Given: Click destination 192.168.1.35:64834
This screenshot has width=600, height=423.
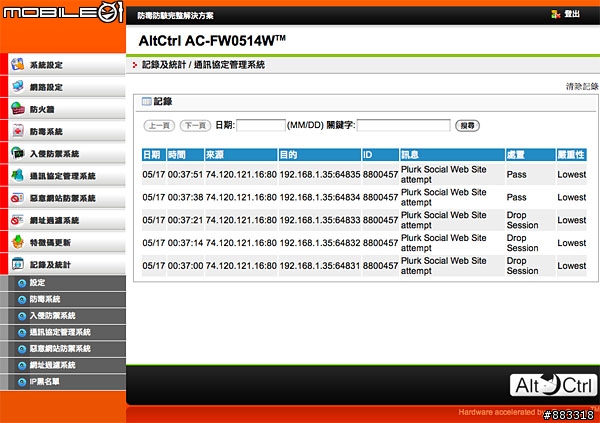Looking at the screenshot, I should tap(320, 198).
